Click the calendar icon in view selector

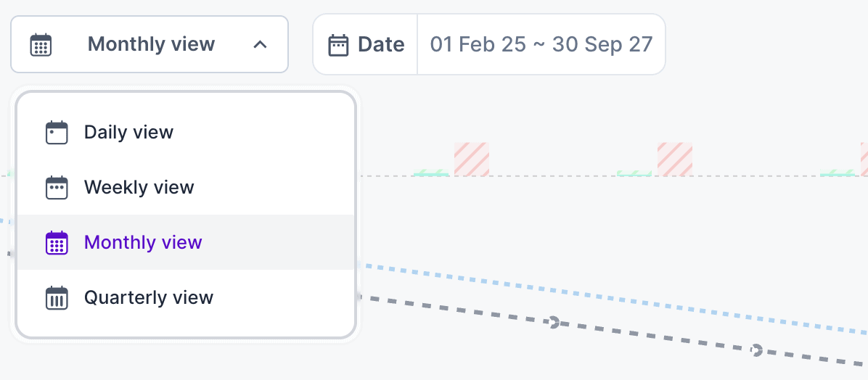point(41,44)
